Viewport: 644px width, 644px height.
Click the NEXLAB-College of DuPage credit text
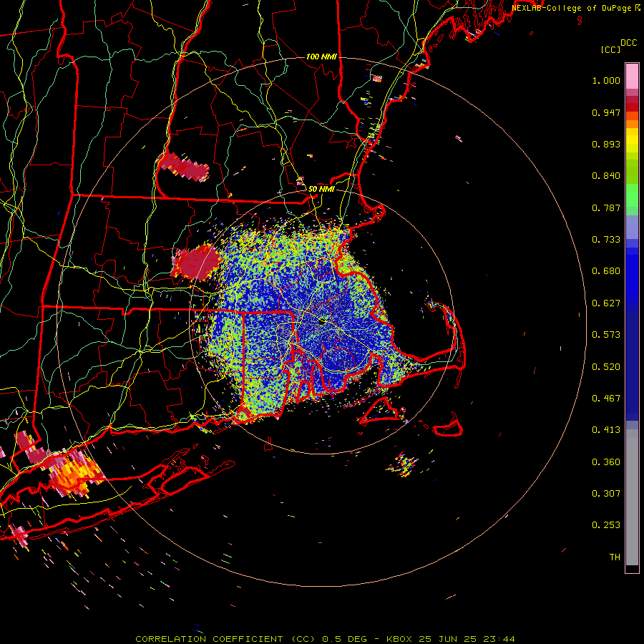click(572, 8)
